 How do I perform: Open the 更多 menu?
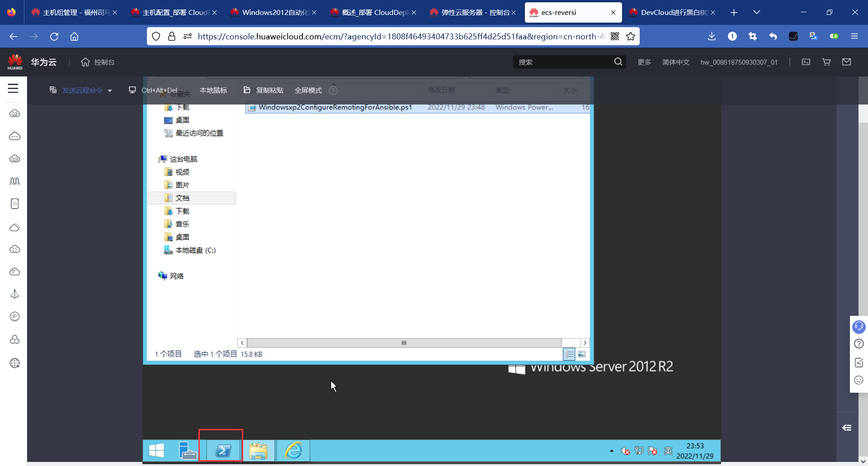644,62
